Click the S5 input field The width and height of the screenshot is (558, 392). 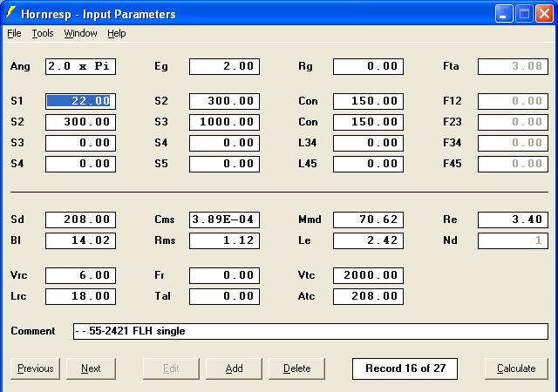pos(225,164)
